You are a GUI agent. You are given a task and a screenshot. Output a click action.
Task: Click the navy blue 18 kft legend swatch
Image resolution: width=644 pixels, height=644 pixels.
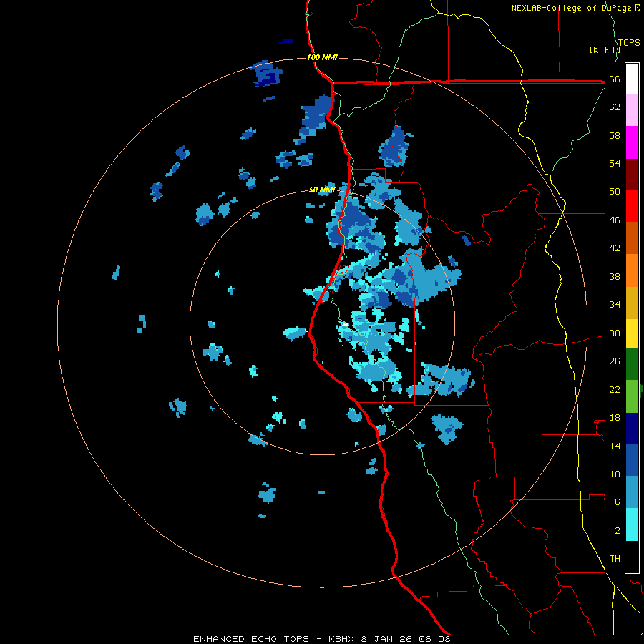(632, 429)
